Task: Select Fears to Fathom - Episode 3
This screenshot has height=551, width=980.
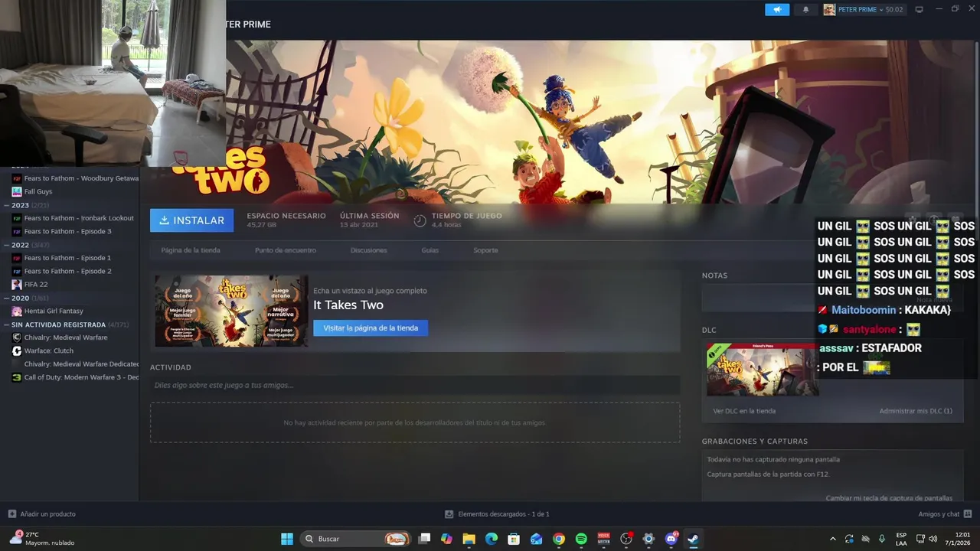Action: click(x=67, y=231)
